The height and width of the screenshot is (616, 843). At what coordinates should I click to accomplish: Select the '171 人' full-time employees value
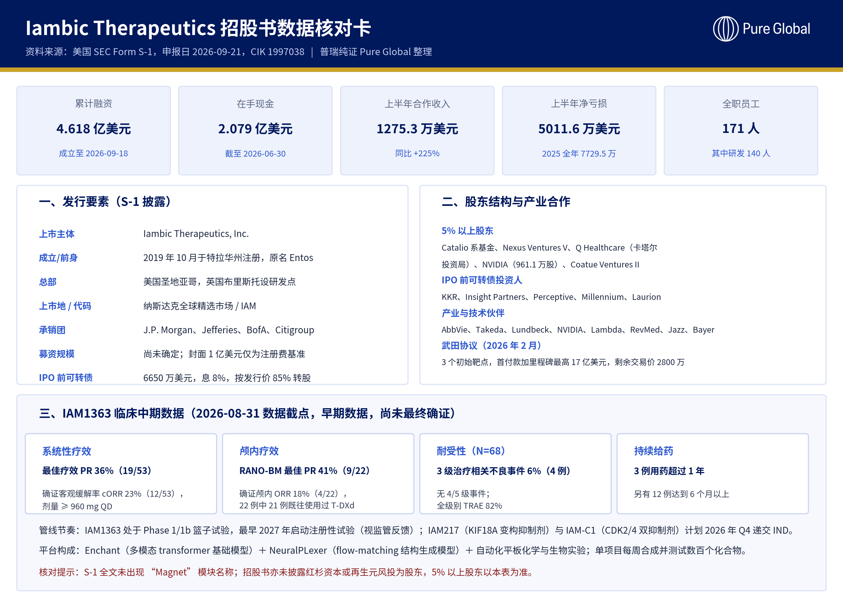pyautogui.click(x=741, y=129)
